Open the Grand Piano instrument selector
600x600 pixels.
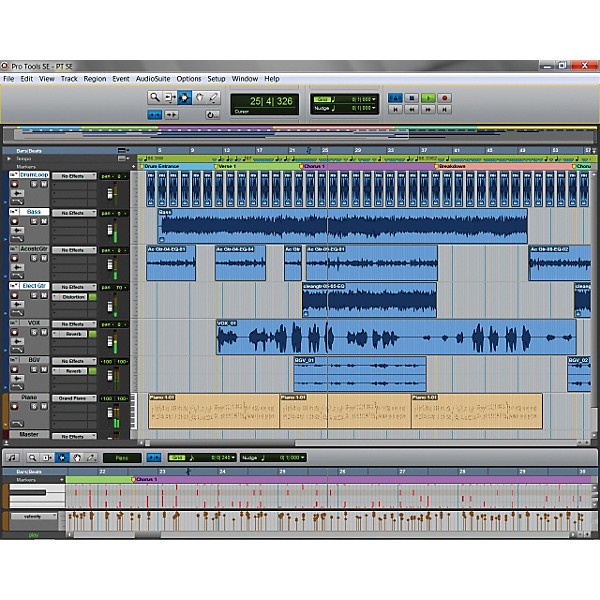click(75, 398)
